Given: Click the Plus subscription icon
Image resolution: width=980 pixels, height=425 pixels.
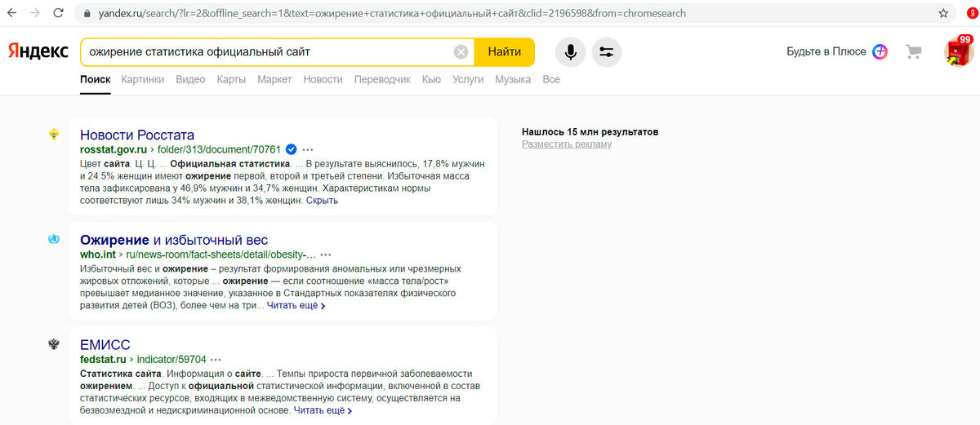Looking at the screenshot, I should click(880, 51).
